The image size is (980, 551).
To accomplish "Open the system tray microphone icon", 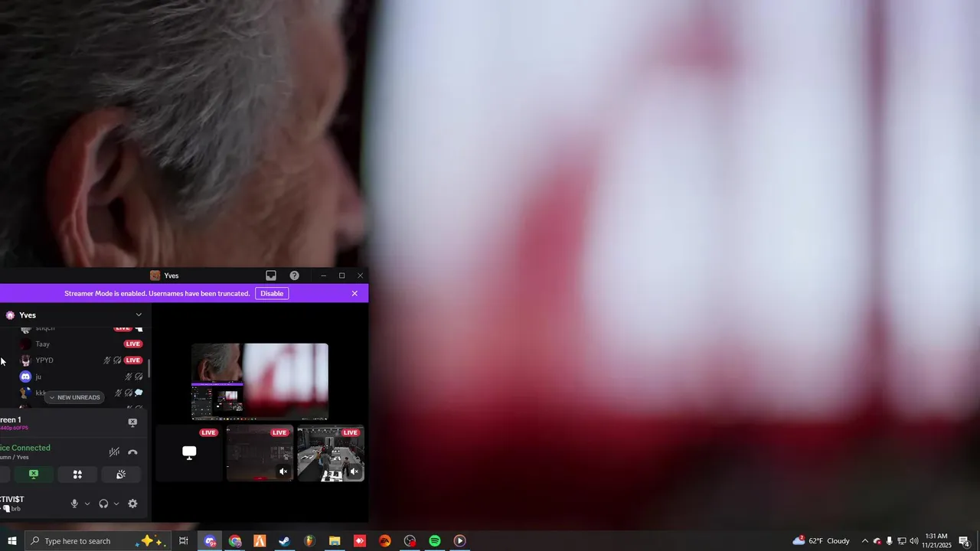I will tap(890, 541).
